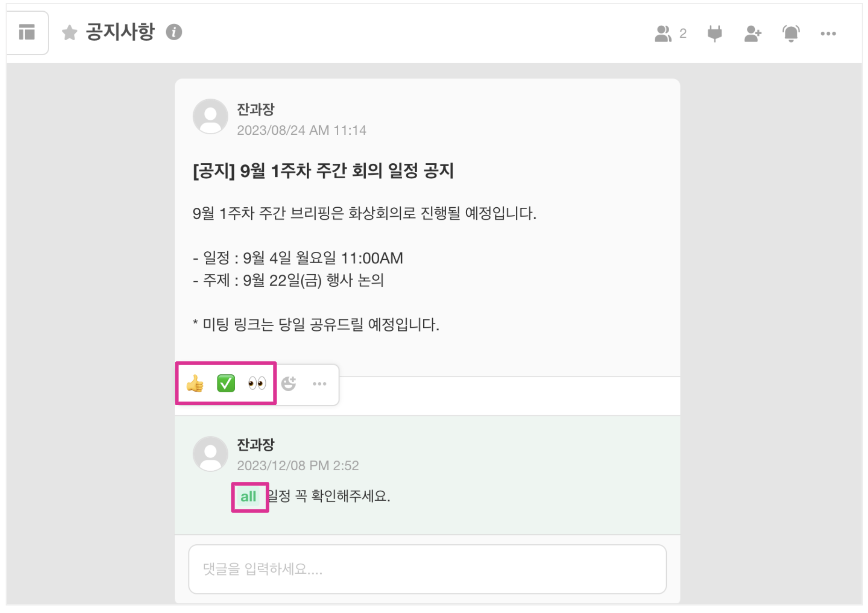Click the comment input field
Image resolution: width=868 pixels, height=613 pixels.
click(x=427, y=569)
